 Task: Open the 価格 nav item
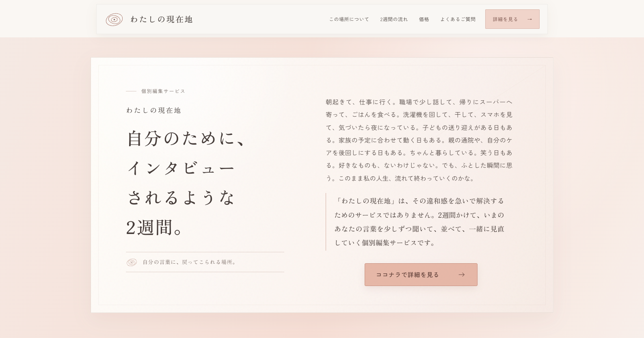click(424, 19)
